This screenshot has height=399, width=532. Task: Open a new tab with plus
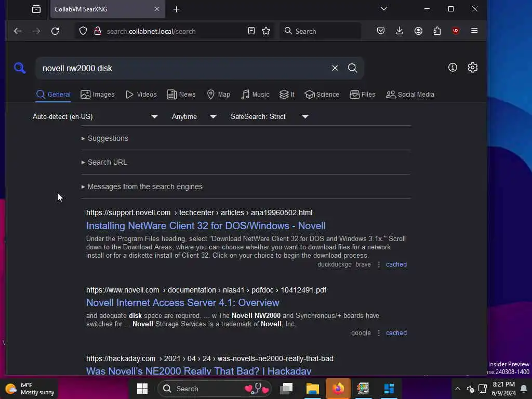coord(177,9)
